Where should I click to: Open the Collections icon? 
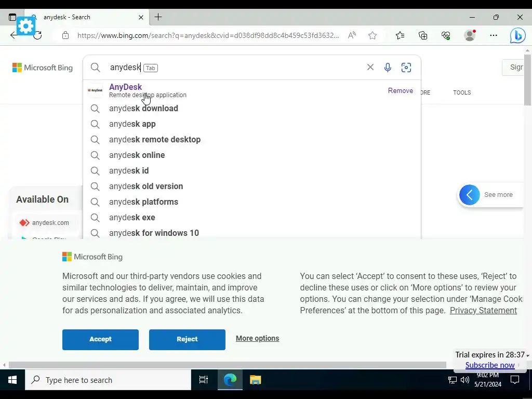click(423, 35)
